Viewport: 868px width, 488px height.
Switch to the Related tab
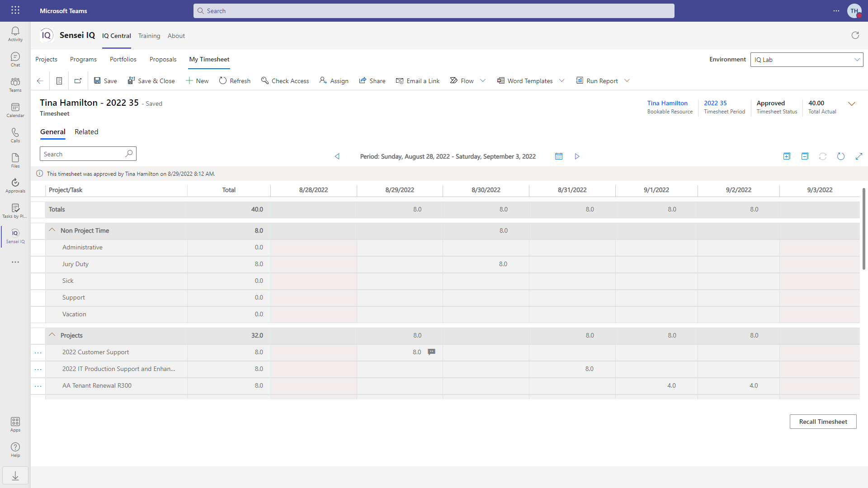[86, 132]
